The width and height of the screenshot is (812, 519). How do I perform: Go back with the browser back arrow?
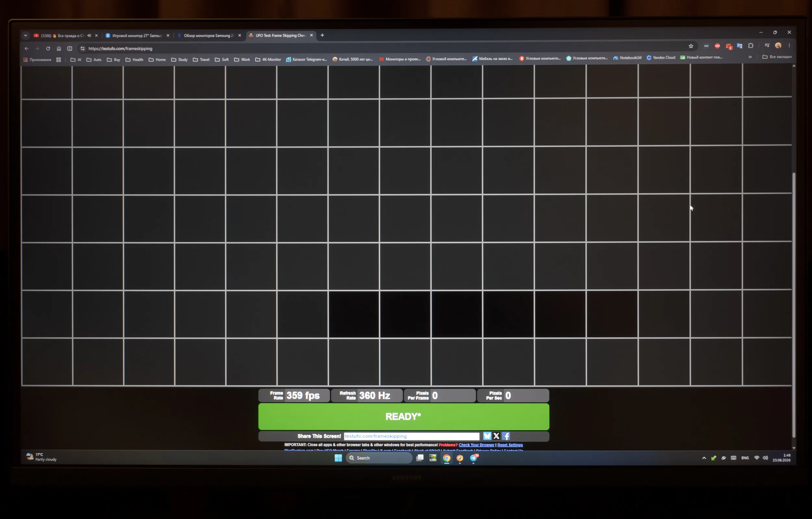pyautogui.click(x=27, y=49)
